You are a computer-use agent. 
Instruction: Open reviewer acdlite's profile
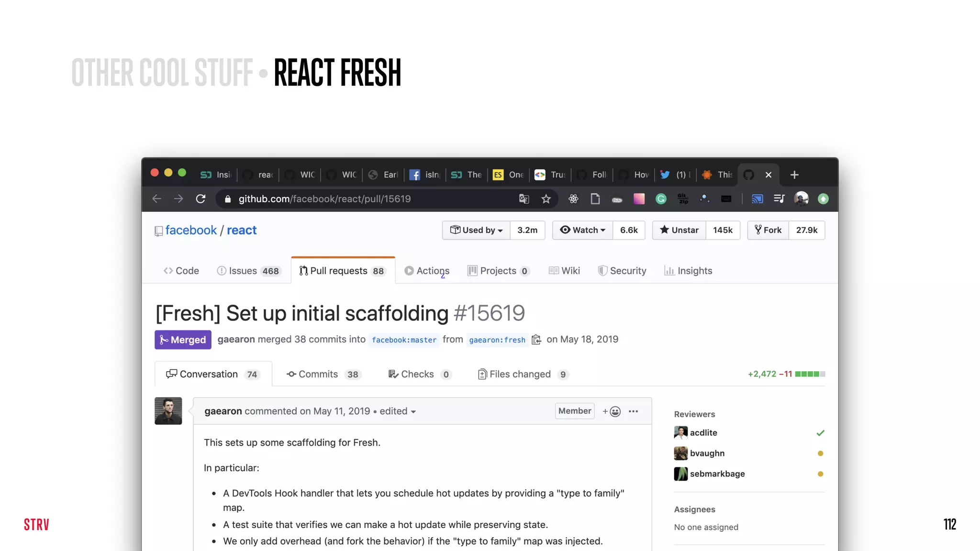(x=703, y=432)
